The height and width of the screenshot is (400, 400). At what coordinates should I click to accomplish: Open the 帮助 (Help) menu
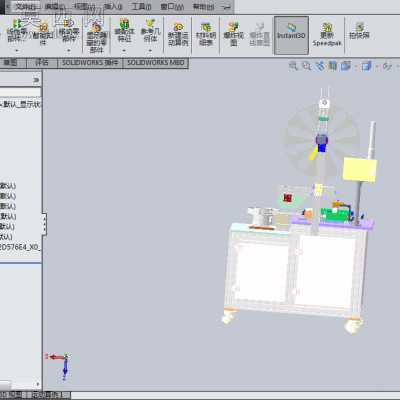pyautogui.click(x=203, y=6)
